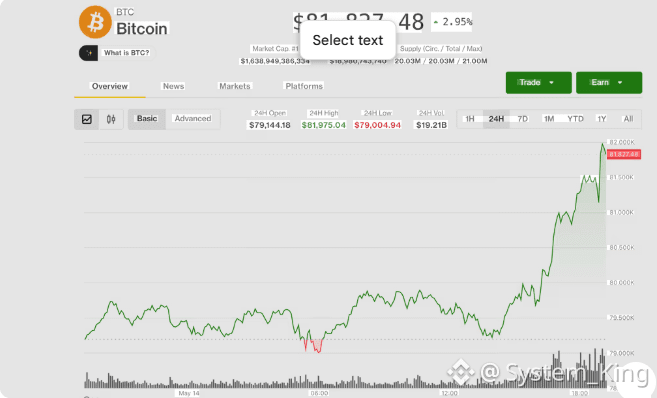The height and width of the screenshot is (398, 657).
Task: Set chart range to 24H
Action: 496,119
